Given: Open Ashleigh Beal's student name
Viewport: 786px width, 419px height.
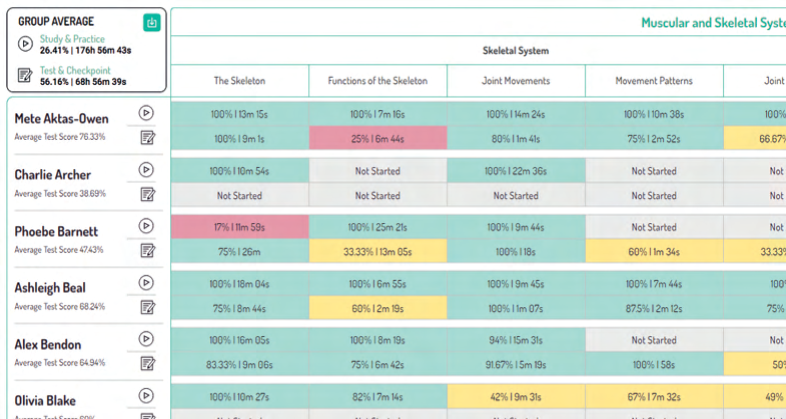Looking at the screenshot, I should pos(50,288).
